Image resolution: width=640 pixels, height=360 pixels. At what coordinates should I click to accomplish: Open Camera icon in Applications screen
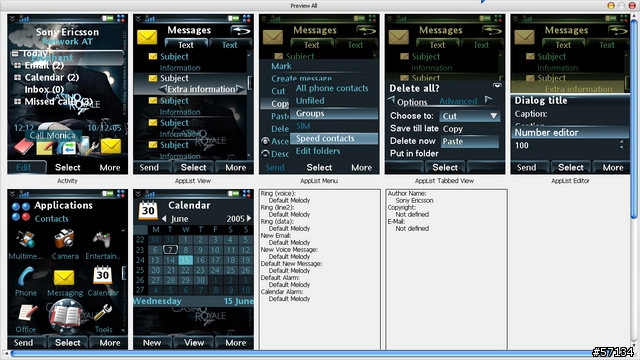point(64,239)
